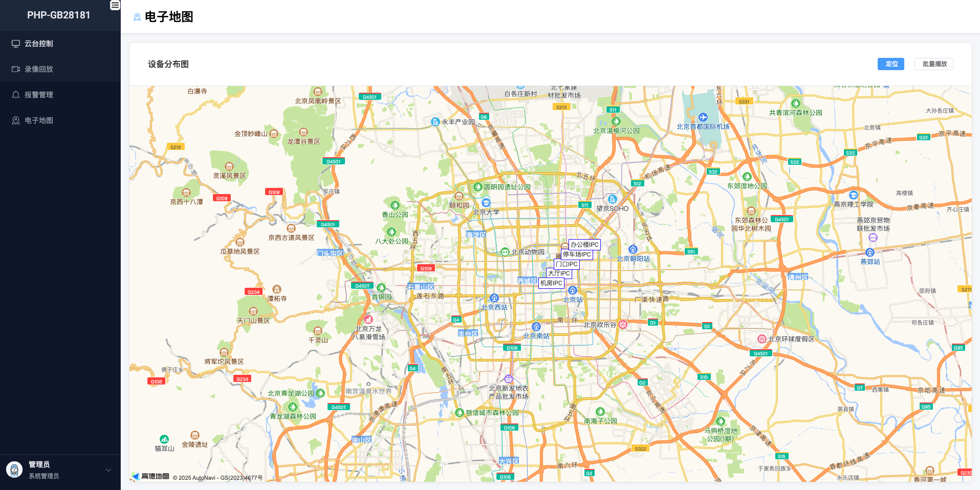The width and height of the screenshot is (980, 490).
Task: Click the administrator avatar image
Action: tap(14, 470)
